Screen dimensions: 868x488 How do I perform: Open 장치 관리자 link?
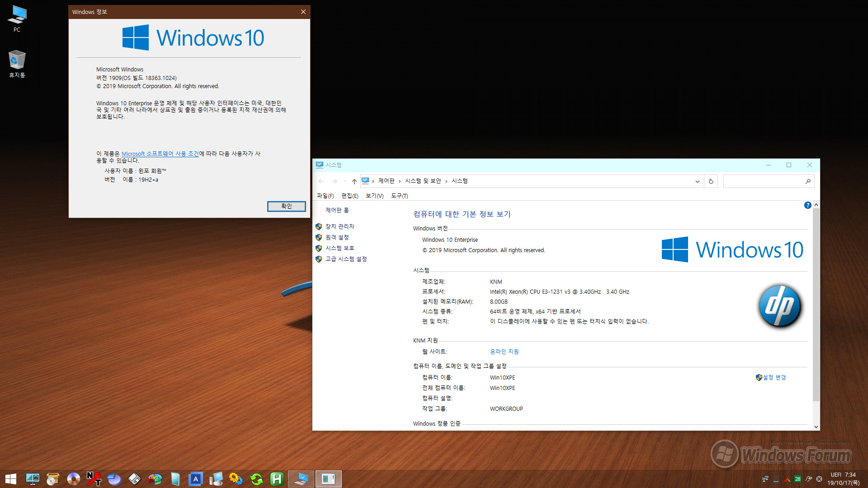tap(340, 226)
